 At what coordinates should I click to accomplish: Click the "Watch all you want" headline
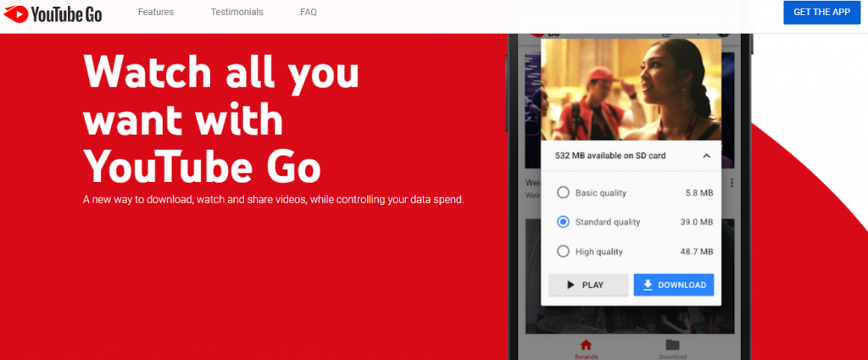pyautogui.click(x=221, y=119)
